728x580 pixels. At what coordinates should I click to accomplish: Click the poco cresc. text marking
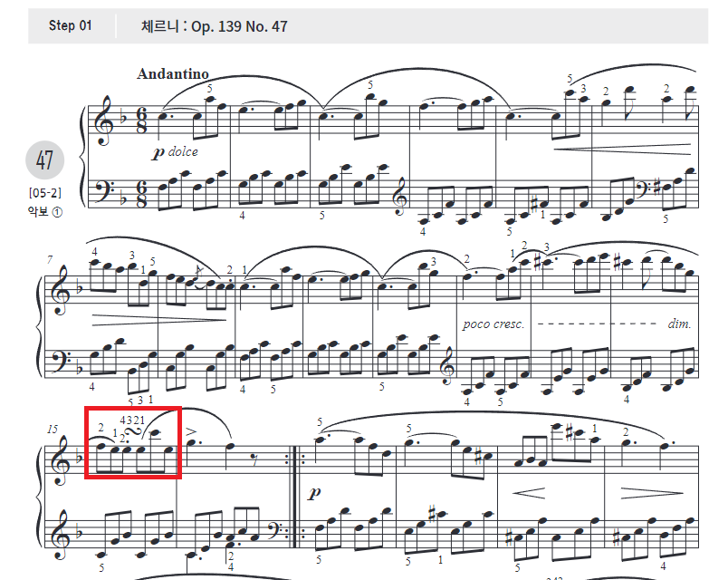tap(493, 324)
